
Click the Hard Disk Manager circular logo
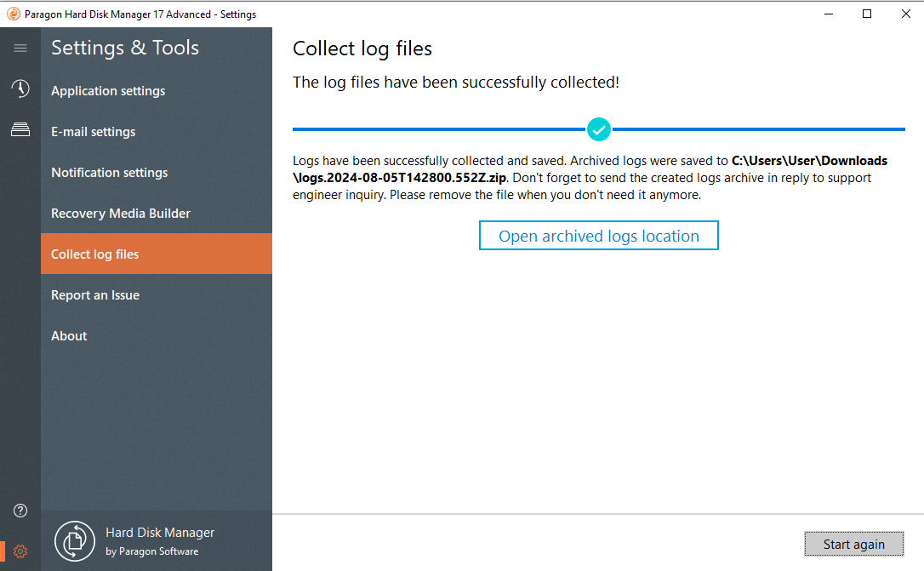pyautogui.click(x=74, y=540)
